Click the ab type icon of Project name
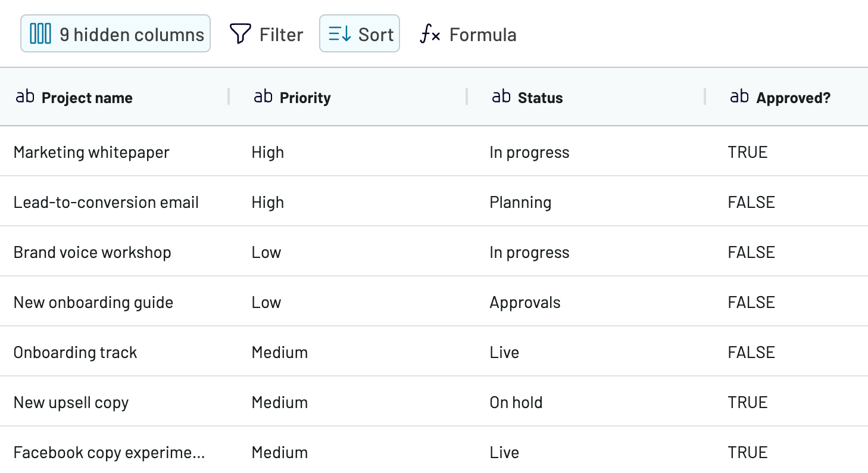Viewport: 868px width, 473px height. (25, 97)
